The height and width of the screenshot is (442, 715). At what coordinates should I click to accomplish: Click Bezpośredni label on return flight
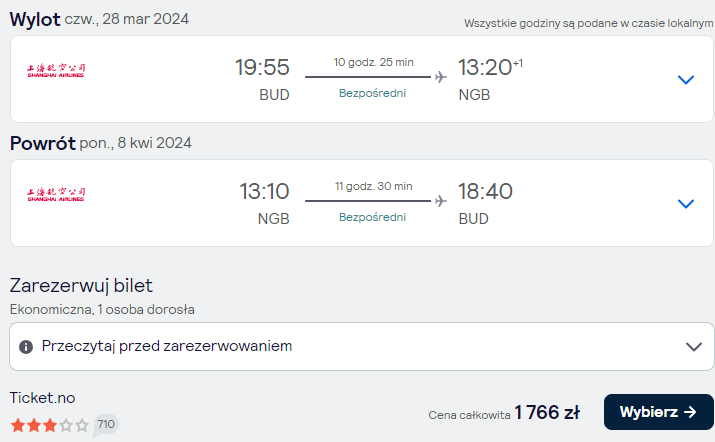click(x=373, y=217)
